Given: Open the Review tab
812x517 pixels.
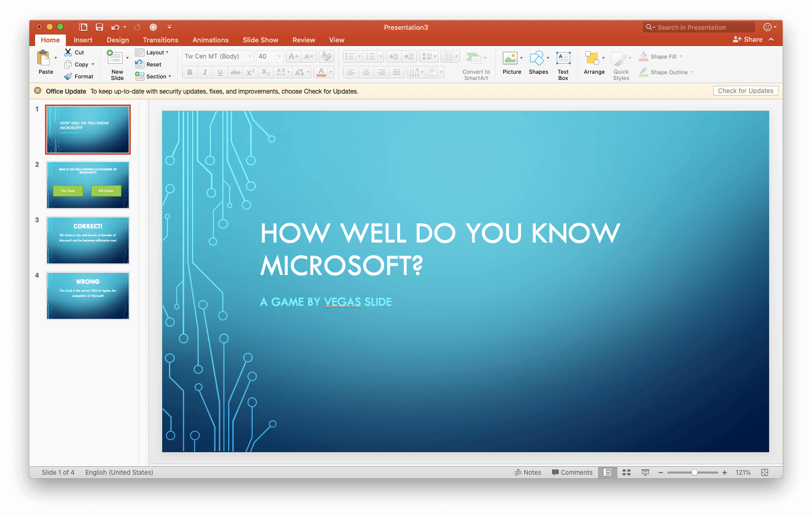Looking at the screenshot, I should [x=304, y=40].
